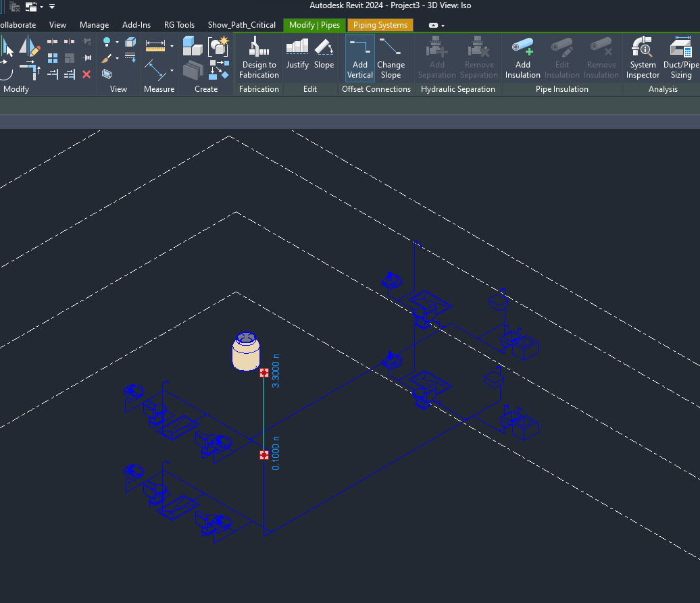The width and height of the screenshot is (700, 603).
Task: Expand the Quick Access Toolbar customize arrow
Action: point(52,7)
